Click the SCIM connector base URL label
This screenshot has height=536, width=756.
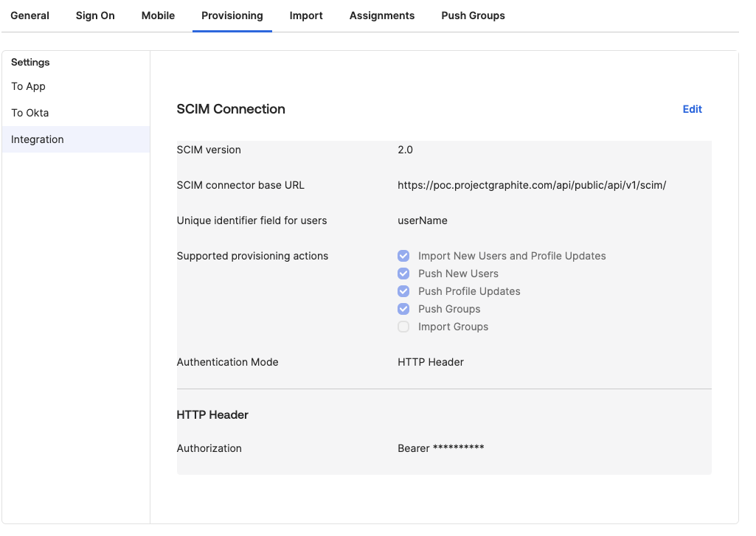pyautogui.click(x=240, y=185)
